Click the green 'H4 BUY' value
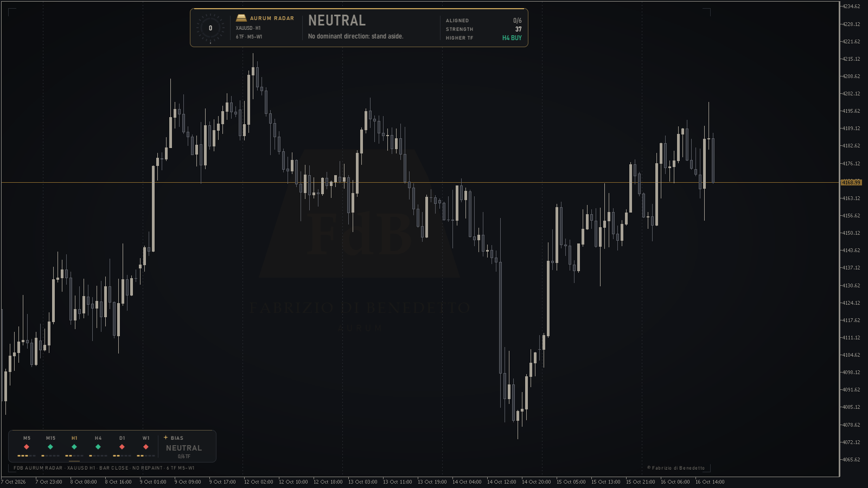868x488 pixels. pos(512,38)
